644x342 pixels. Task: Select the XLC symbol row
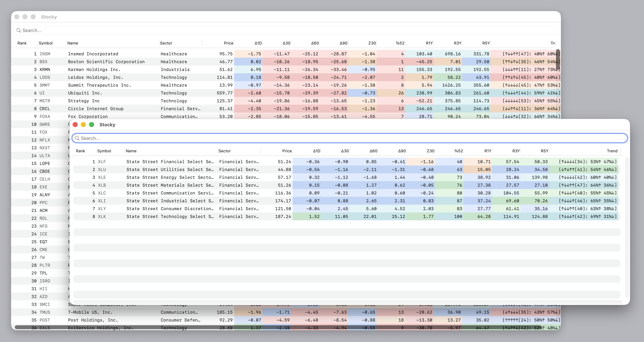(x=346, y=193)
